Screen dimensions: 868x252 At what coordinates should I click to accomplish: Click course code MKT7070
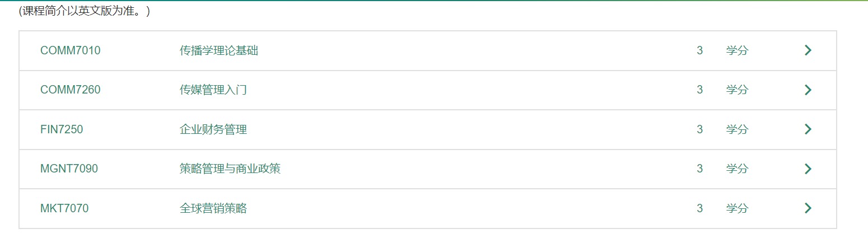click(x=64, y=208)
